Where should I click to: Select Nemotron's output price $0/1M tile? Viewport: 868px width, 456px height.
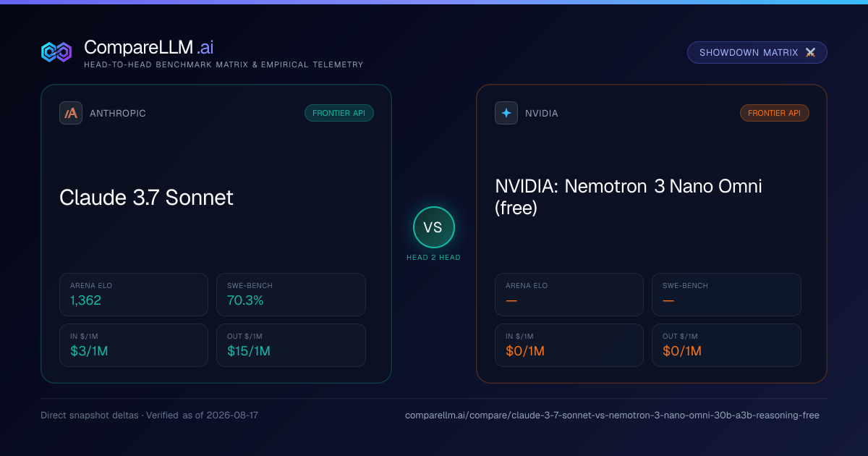click(x=726, y=345)
